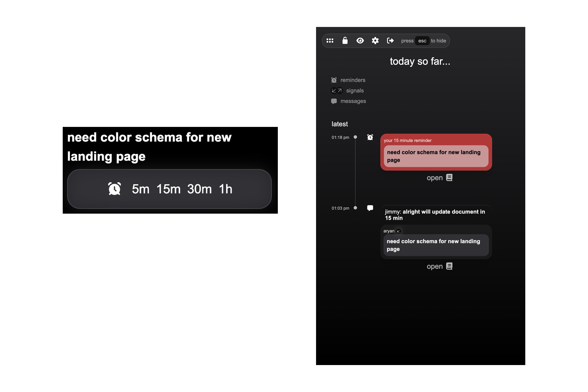The height and width of the screenshot is (392, 588).
Task: Click the signals arrows icon in the legend
Action: (x=336, y=90)
